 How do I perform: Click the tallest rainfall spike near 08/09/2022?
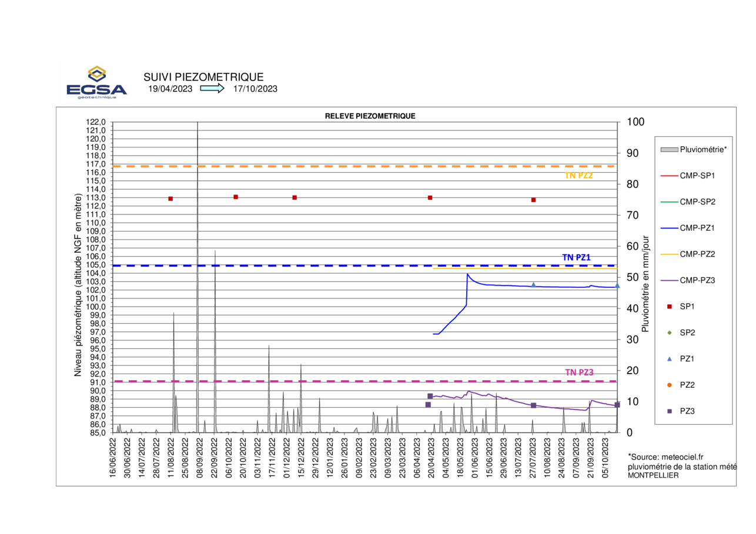click(x=197, y=276)
